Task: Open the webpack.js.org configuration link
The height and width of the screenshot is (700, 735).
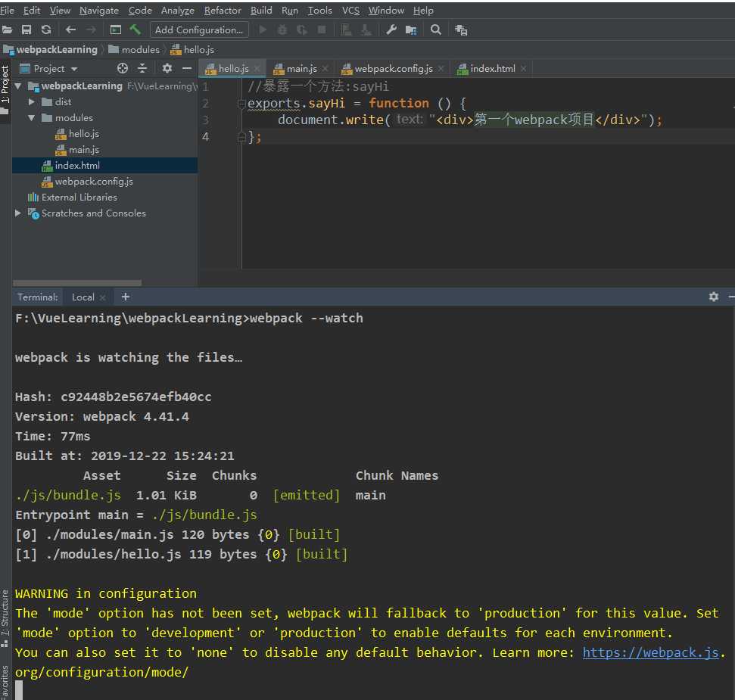Action: click(x=651, y=652)
